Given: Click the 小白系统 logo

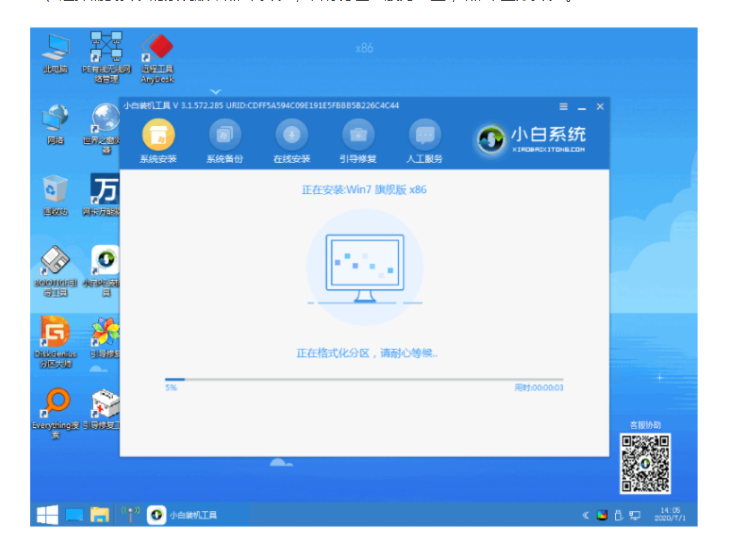Looking at the screenshot, I should [531, 139].
